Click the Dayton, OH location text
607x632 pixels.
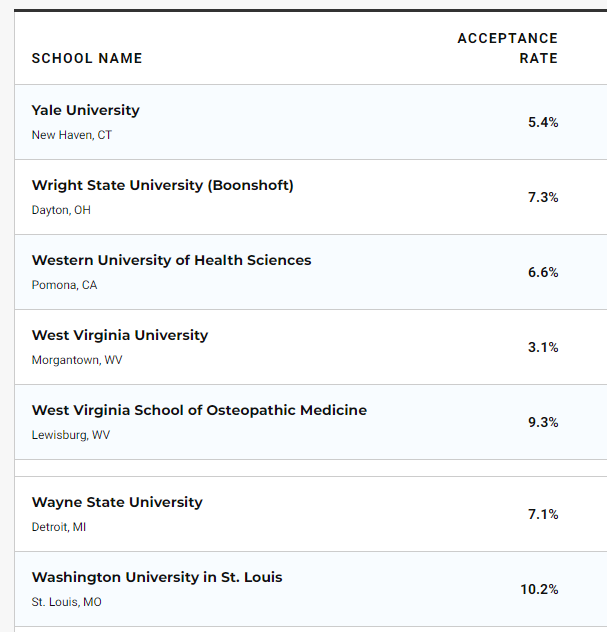pos(62,210)
